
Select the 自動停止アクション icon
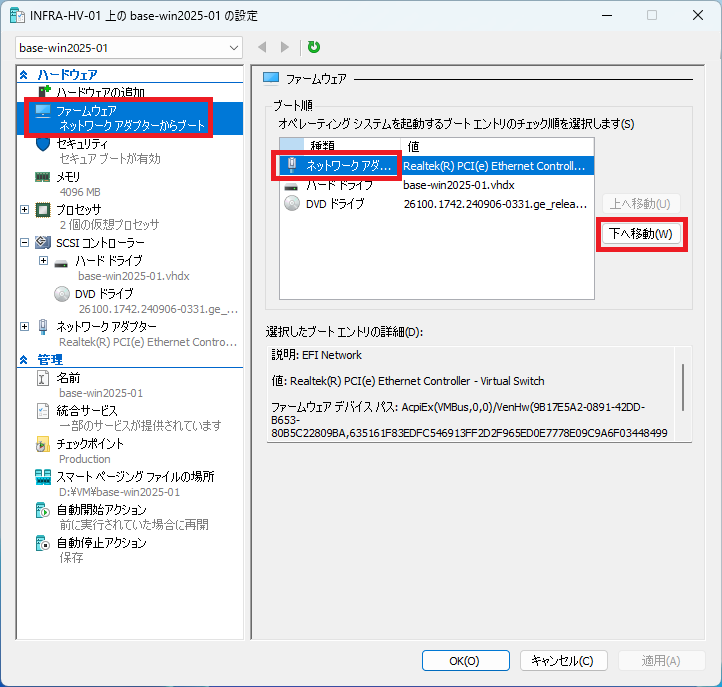point(42,543)
